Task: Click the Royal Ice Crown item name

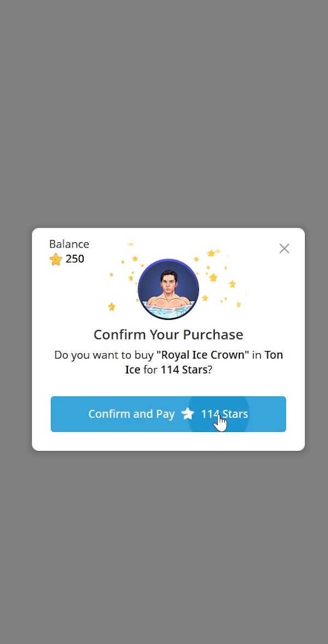Action: click(202, 354)
